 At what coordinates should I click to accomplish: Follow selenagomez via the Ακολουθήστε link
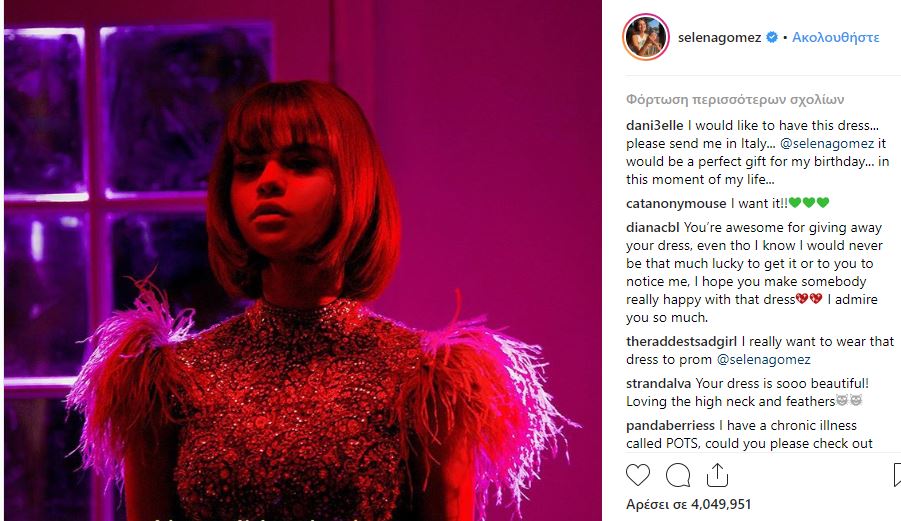click(x=835, y=37)
